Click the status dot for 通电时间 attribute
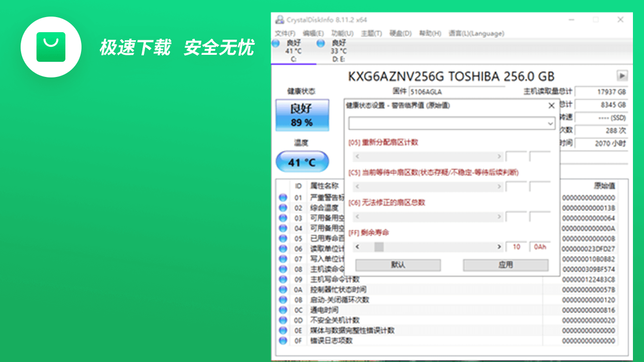Screen dimensions: 644x362 (x=283, y=310)
